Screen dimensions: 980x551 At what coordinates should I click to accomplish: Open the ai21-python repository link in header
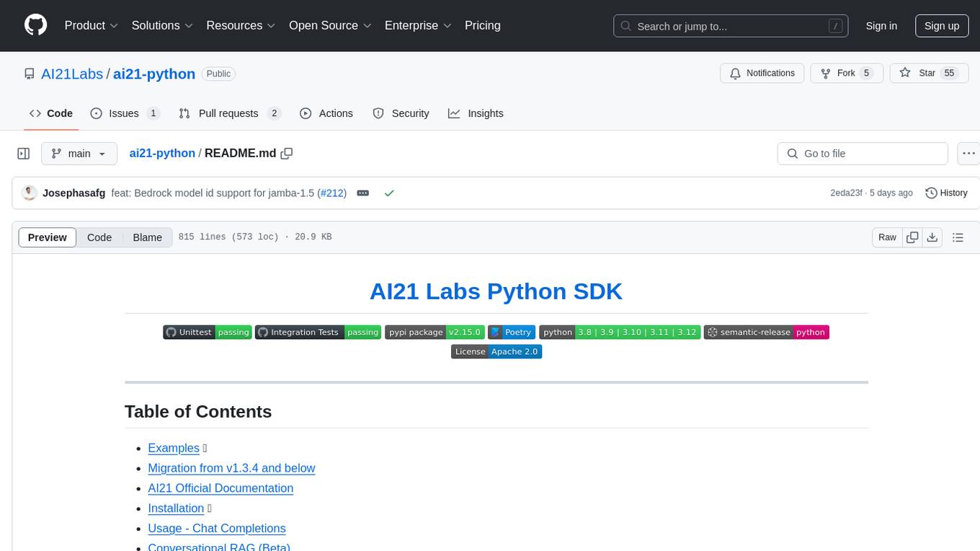point(154,74)
